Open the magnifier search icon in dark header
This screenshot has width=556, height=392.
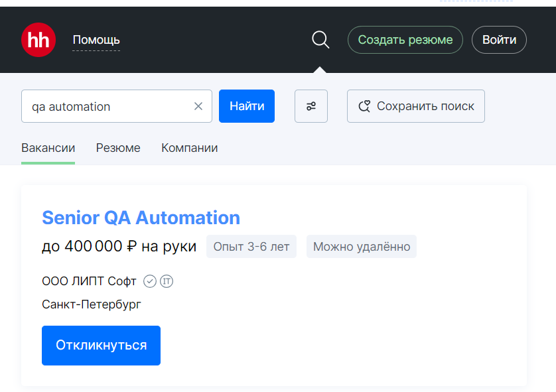pyautogui.click(x=320, y=39)
